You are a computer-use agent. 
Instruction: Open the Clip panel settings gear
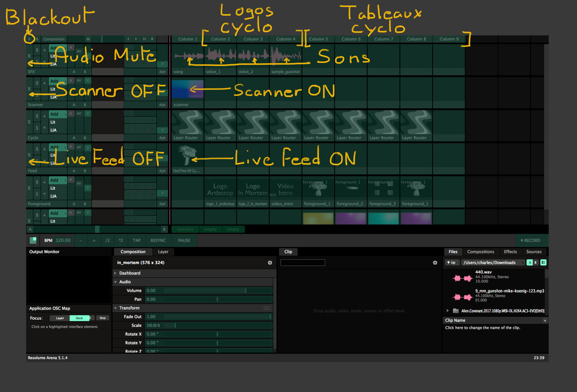[435, 263]
